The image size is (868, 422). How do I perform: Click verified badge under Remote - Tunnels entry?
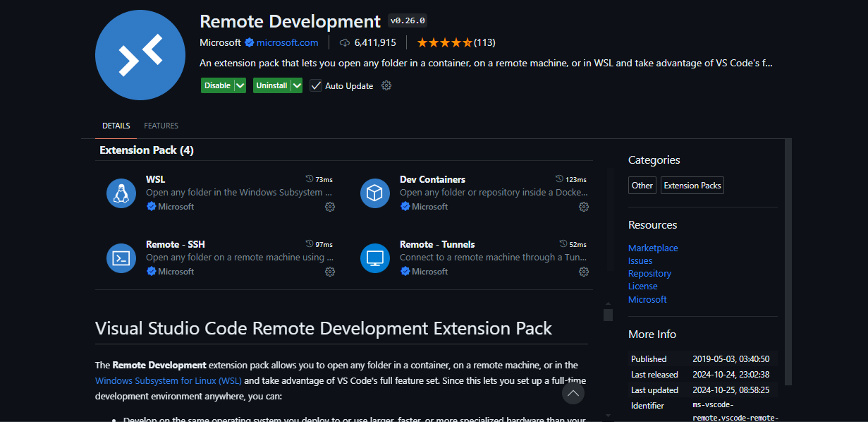click(405, 272)
